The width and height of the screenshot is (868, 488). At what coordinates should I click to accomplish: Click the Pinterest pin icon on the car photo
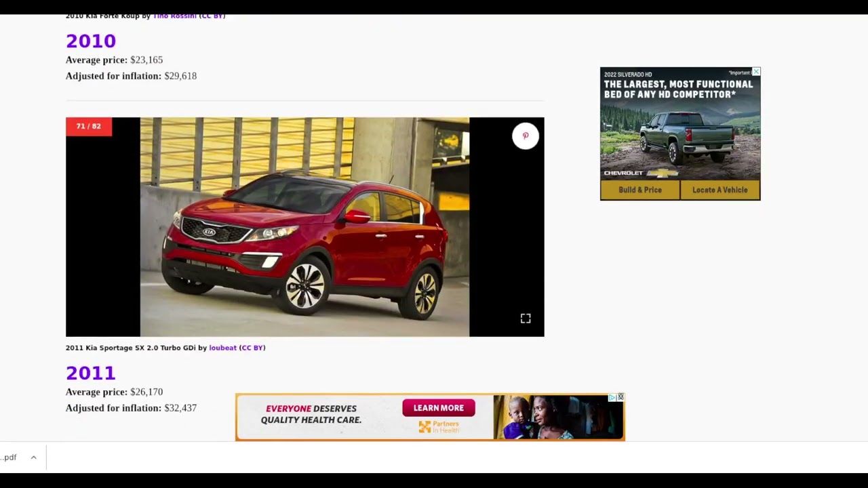click(x=526, y=136)
